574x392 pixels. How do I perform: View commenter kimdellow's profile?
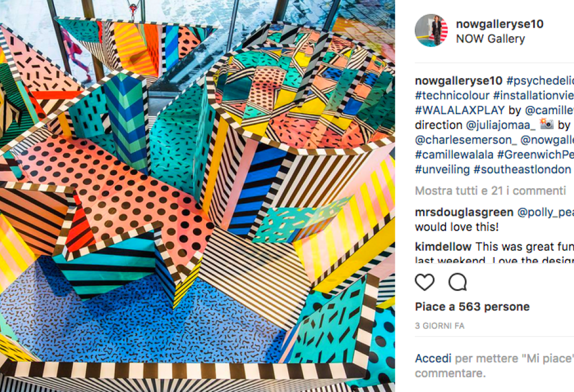tap(443, 247)
